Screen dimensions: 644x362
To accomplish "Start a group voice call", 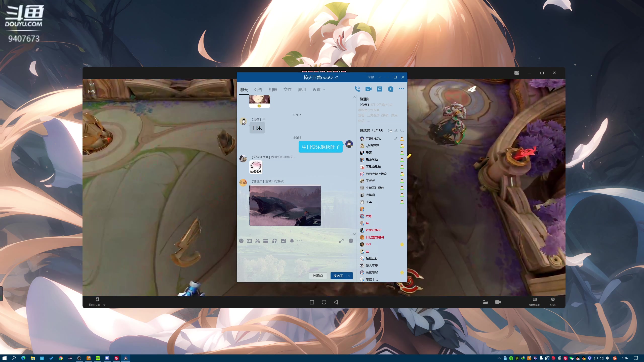I will point(357,89).
